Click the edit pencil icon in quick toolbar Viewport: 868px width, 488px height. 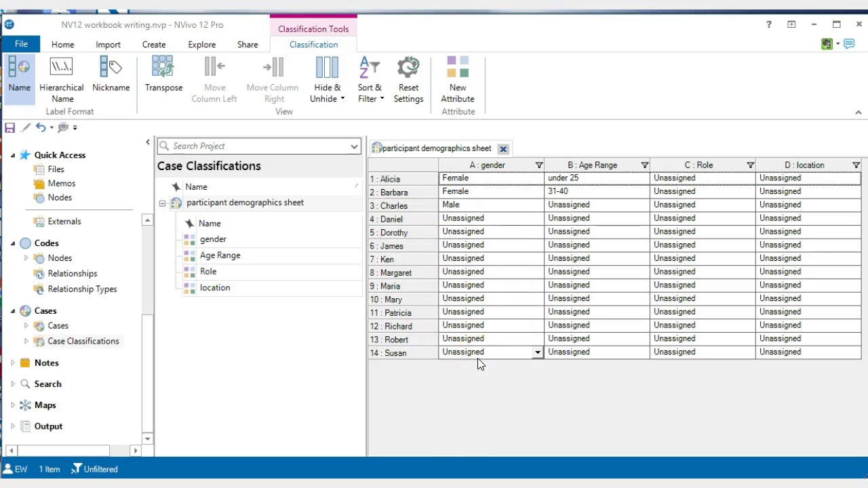point(26,127)
